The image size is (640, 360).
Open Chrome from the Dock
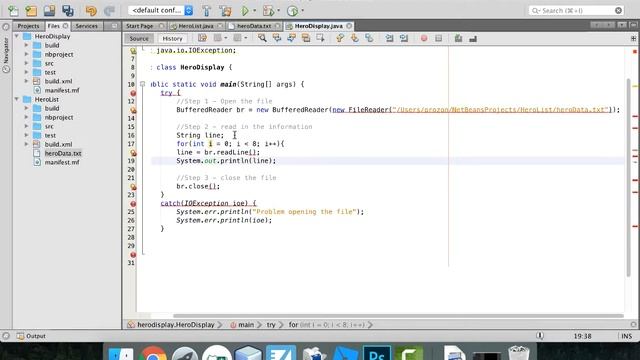tap(153, 353)
